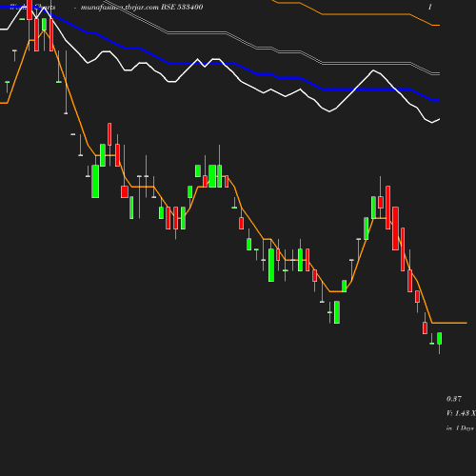Click the tall red candlestick at the chart's top-left
The width and height of the screenshot is (476, 476).
30,10
